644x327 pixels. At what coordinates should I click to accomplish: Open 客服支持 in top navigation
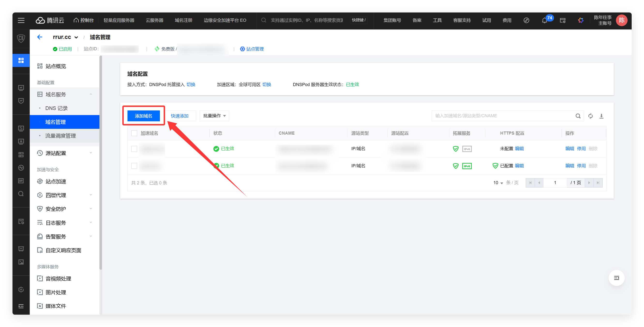(462, 20)
